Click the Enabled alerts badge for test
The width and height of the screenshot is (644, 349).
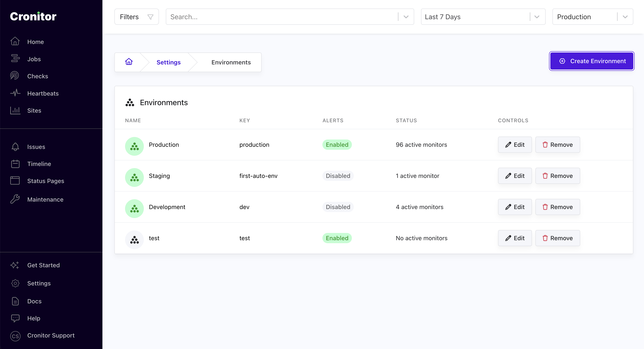tap(337, 238)
